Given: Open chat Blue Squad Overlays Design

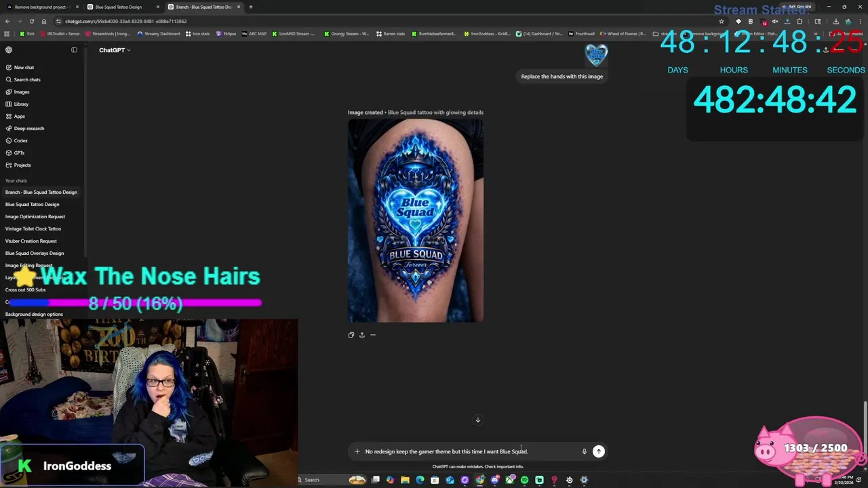Looking at the screenshot, I should coord(35,253).
